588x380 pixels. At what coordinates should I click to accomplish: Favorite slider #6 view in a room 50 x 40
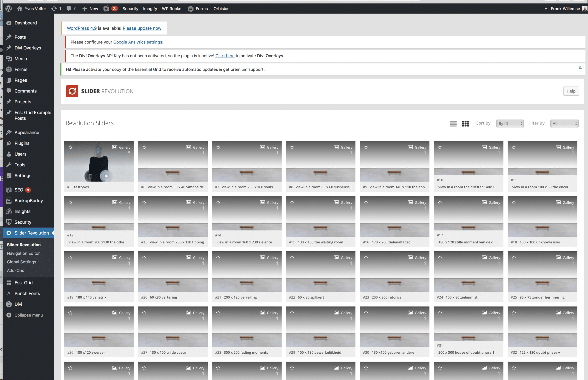coord(144,147)
